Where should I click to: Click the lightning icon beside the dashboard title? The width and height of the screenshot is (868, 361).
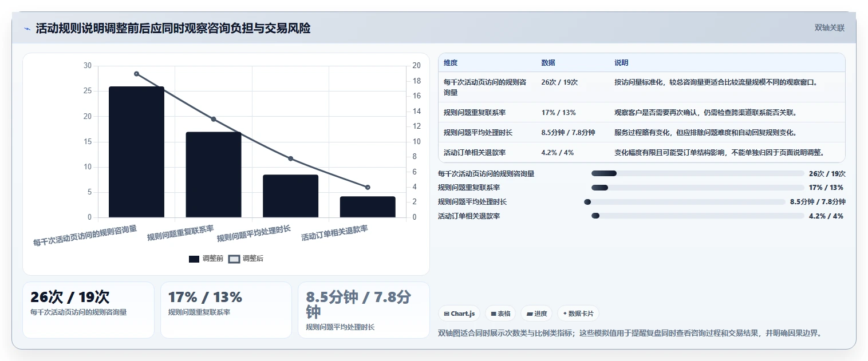click(27, 29)
